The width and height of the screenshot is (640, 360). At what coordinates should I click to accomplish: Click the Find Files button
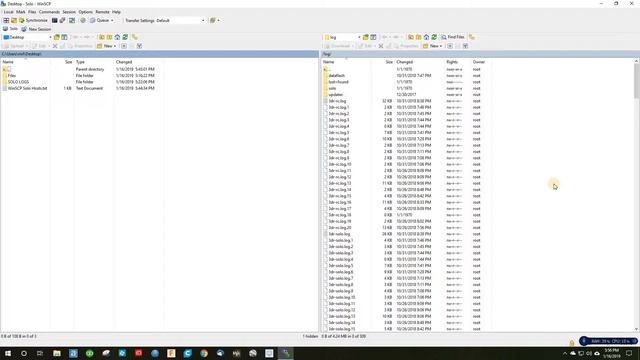tap(453, 37)
